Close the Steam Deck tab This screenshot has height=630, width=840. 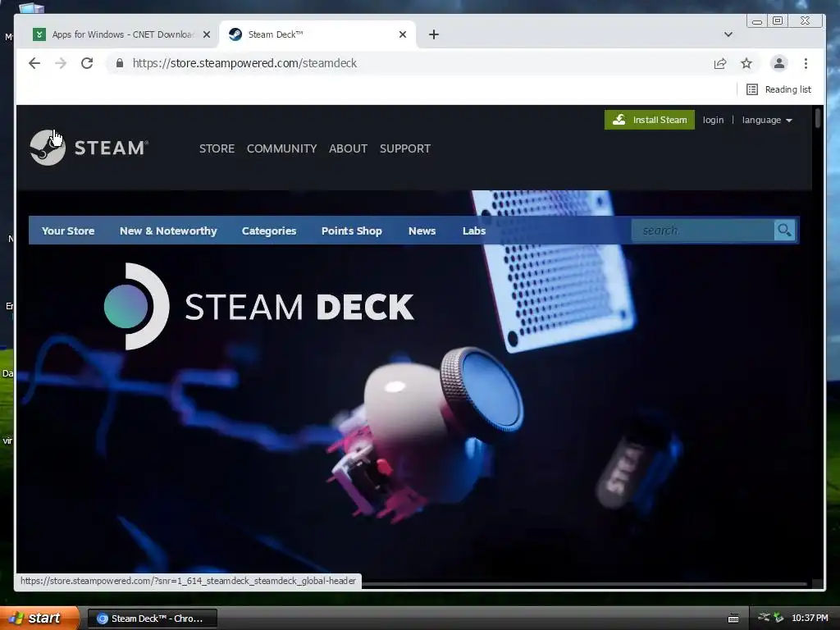click(x=403, y=34)
